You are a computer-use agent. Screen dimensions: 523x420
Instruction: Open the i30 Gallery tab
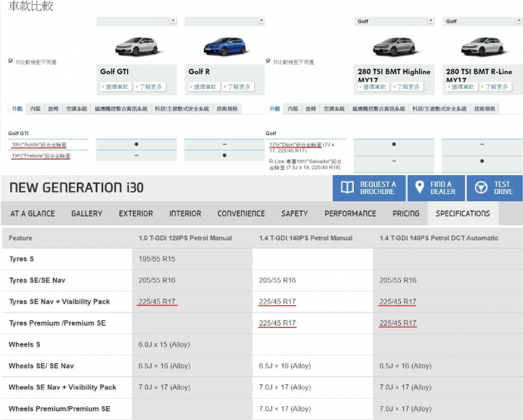[86, 214]
